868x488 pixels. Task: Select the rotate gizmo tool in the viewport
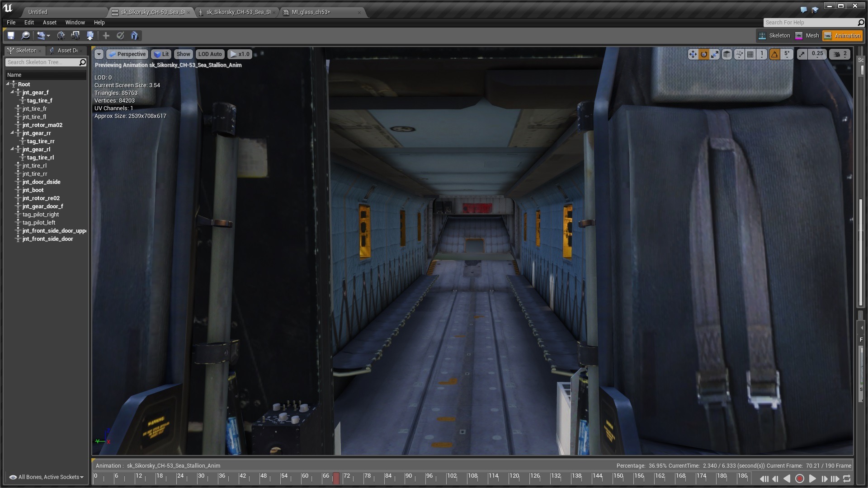tap(704, 54)
